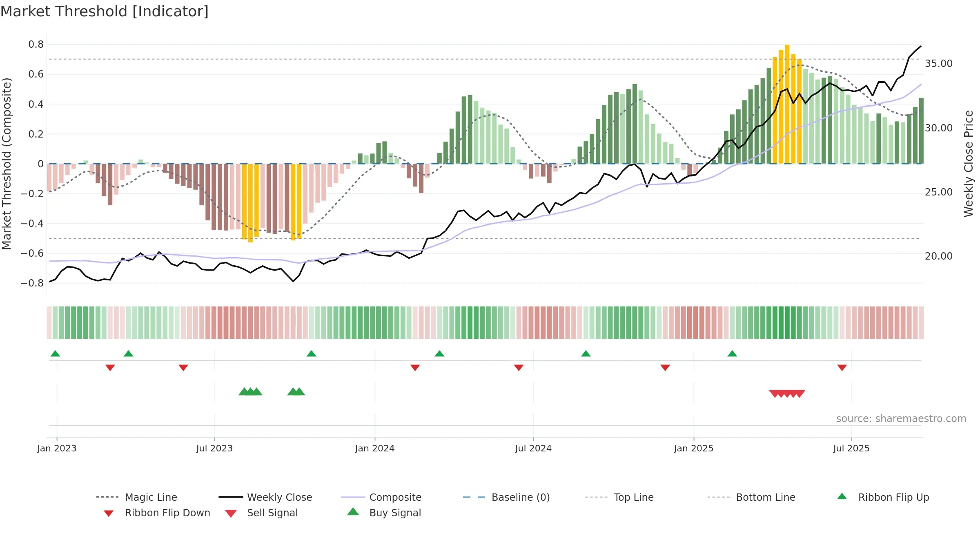This screenshot has width=980, height=551.
Task: Toggle the Bottom Line legend entry
Action: click(x=751, y=497)
